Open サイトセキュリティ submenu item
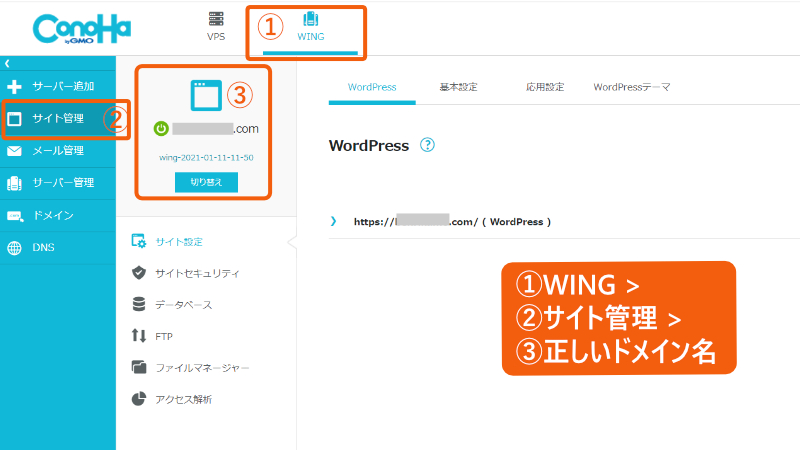The height and width of the screenshot is (450, 800). point(197,273)
